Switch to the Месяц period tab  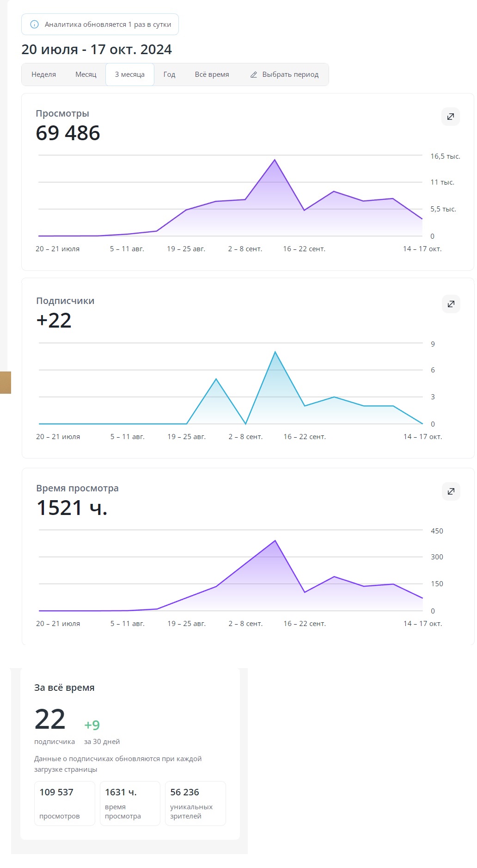coord(86,74)
